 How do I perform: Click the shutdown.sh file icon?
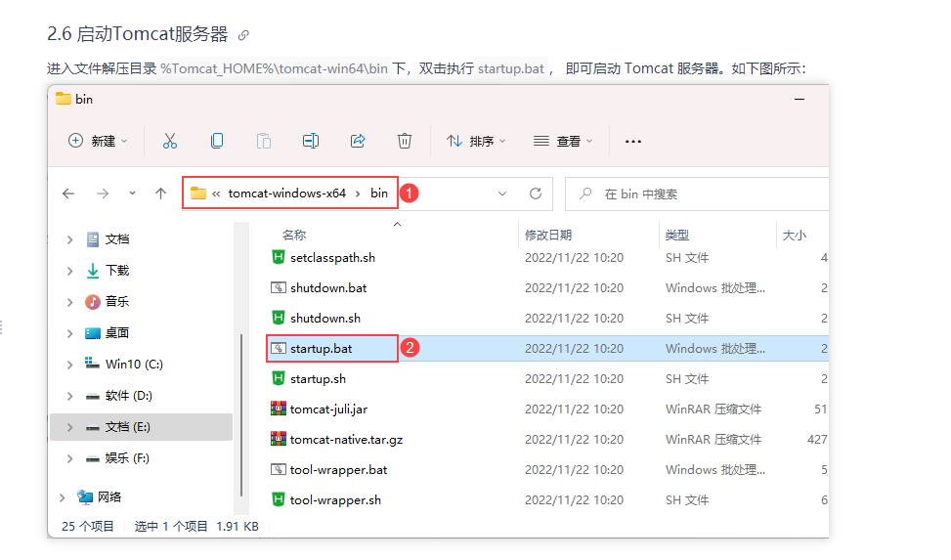point(278,318)
